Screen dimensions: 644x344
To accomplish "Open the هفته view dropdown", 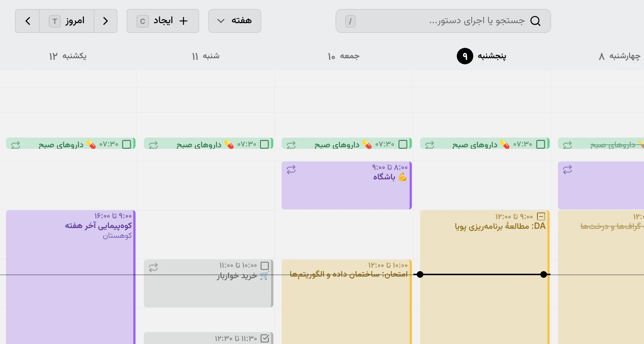I will pyautogui.click(x=235, y=21).
